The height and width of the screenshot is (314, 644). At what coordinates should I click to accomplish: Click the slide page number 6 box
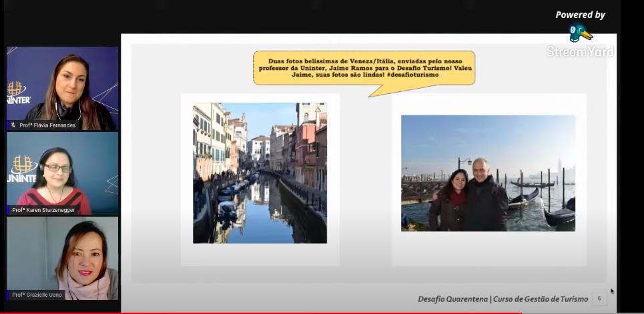coord(599,299)
